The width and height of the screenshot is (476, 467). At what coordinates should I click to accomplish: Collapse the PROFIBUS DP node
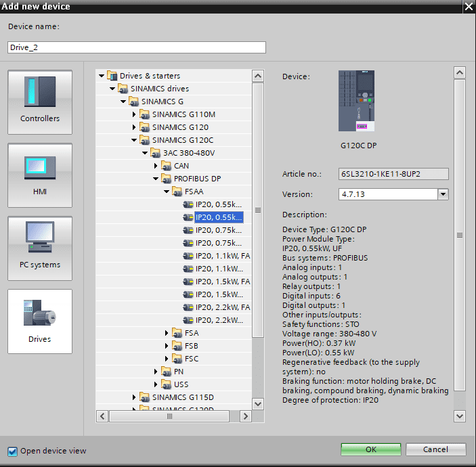click(156, 179)
